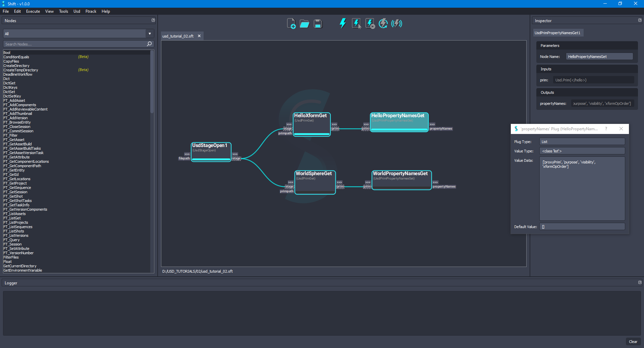Undock the Nodes panel with its corner icon
Viewport: 644px width, 348px height.
click(x=153, y=20)
